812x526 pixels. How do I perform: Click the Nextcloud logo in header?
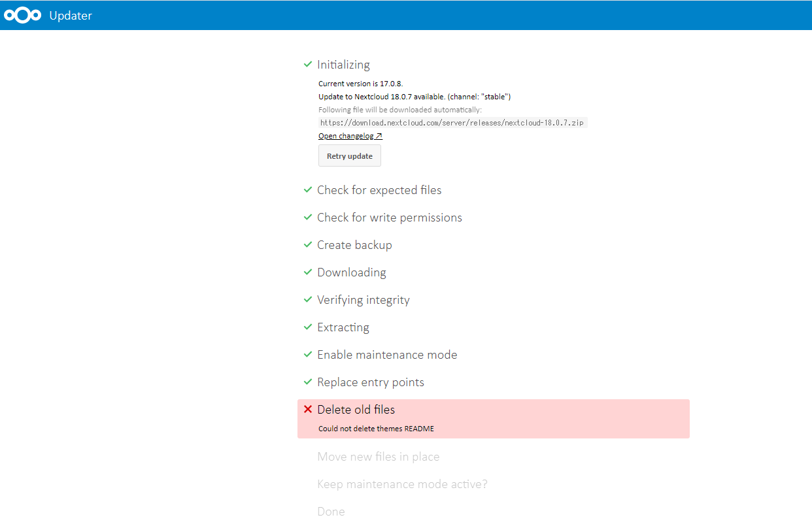pyautogui.click(x=22, y=15)
